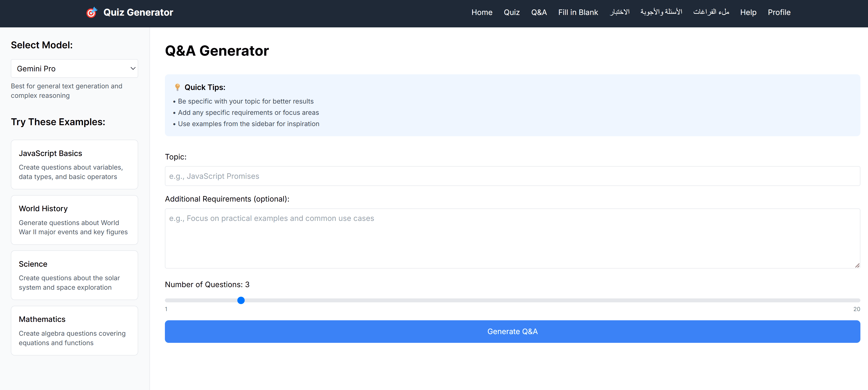The height and width of the screenshot is (390, 868).
Task: Choose the World History example
Action: (74, 220)
